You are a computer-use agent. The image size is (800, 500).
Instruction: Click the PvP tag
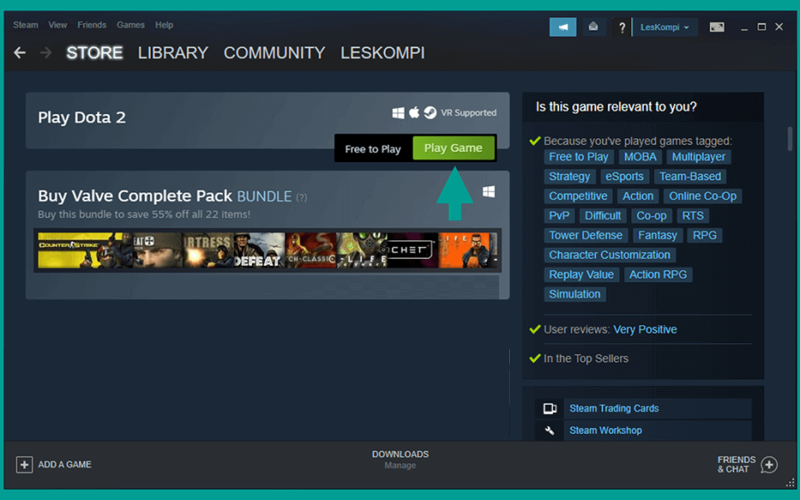[x=559, y=216]
